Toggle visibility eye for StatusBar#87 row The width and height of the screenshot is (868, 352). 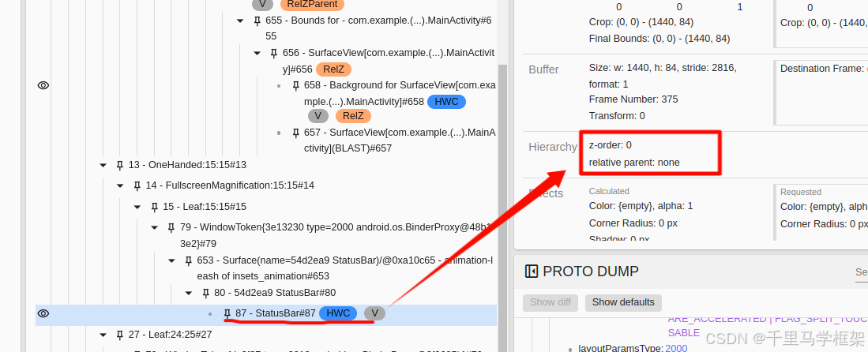click(x=43, y=314)
